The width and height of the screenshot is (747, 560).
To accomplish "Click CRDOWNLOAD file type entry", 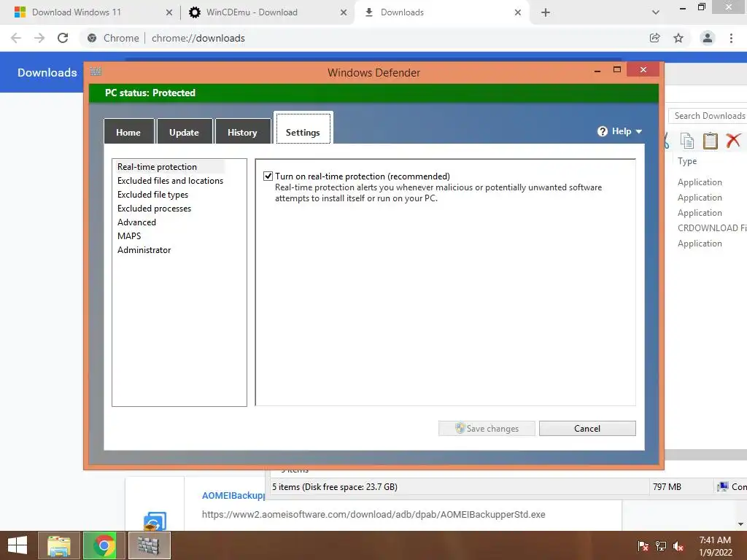I will tap(712, 228).
